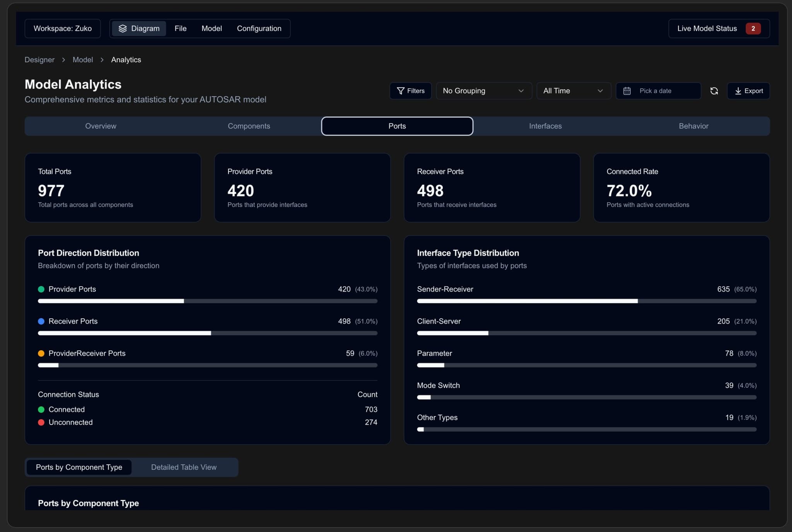Viewport: 792px width, 532px height.
Task: Switch to Detailed Table View
Action: click(x=184, y=467)
